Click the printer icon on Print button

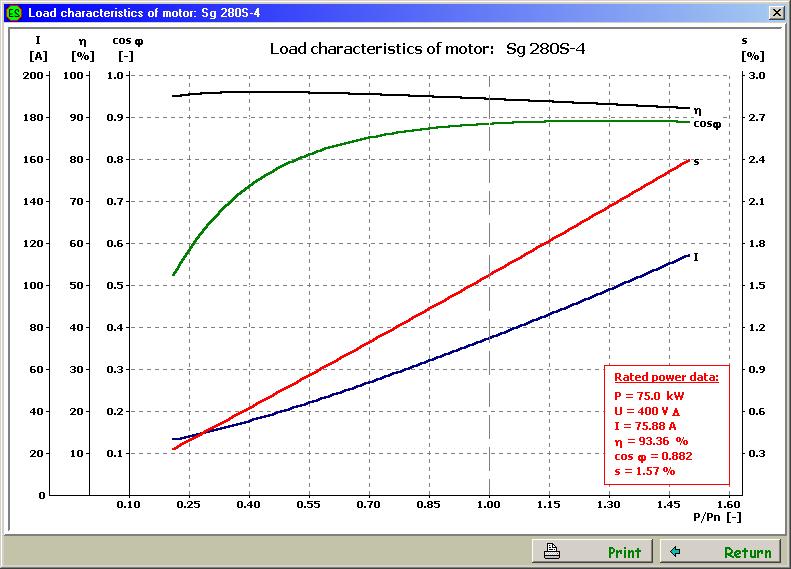(552, 551)
